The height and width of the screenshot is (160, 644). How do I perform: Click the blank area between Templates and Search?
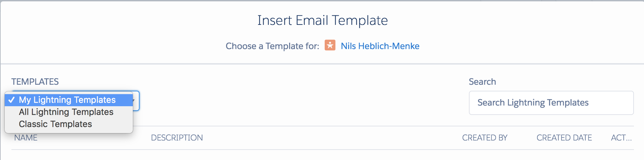click(x=302, y=101)
